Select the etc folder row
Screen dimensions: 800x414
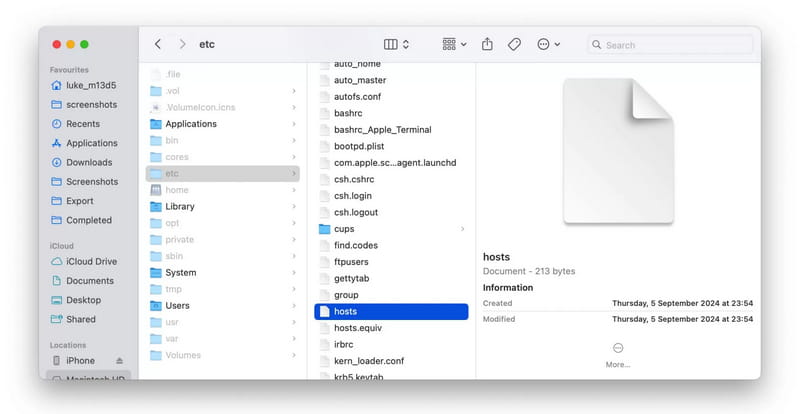click(x=222, y=174)
